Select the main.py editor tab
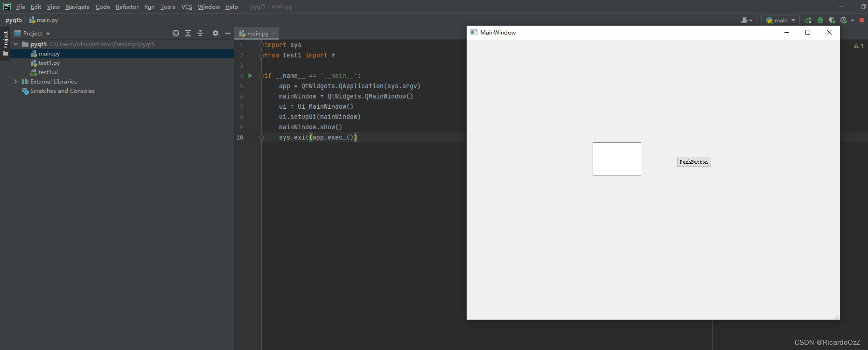Viewport: 868px width, 350px height. 256,33
